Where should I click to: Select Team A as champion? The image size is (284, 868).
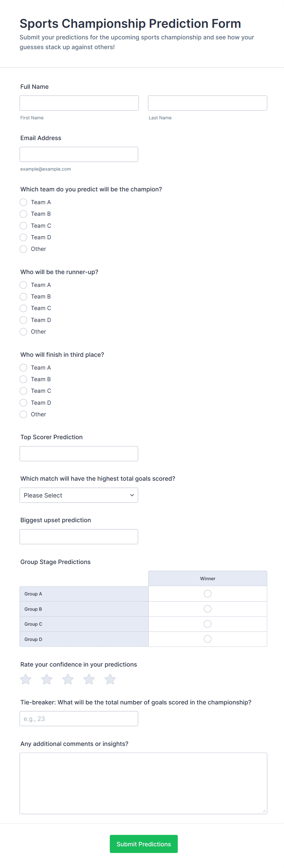tap(23, 202)
